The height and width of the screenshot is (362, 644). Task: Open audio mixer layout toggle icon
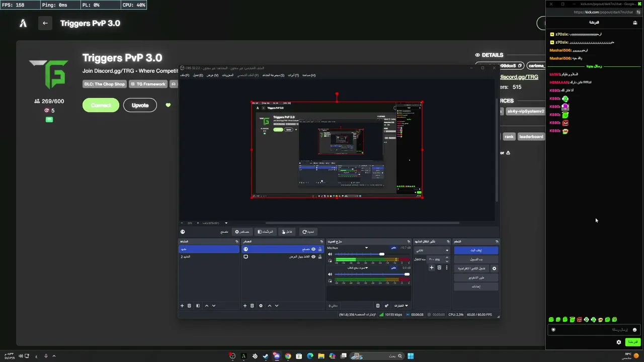click(378, 306)
